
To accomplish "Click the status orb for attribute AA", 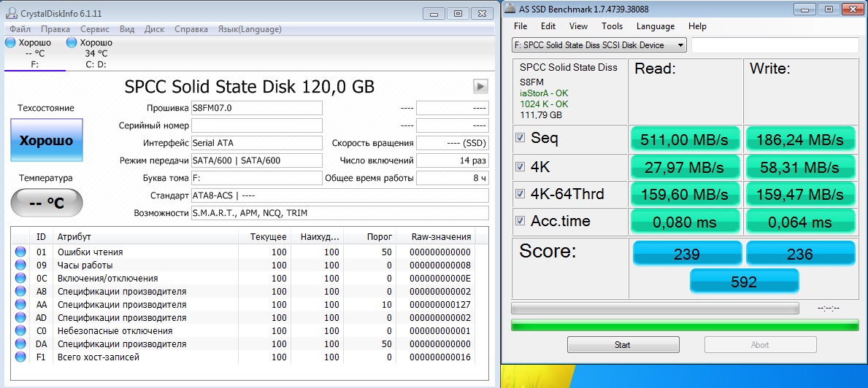I will 21,305.
